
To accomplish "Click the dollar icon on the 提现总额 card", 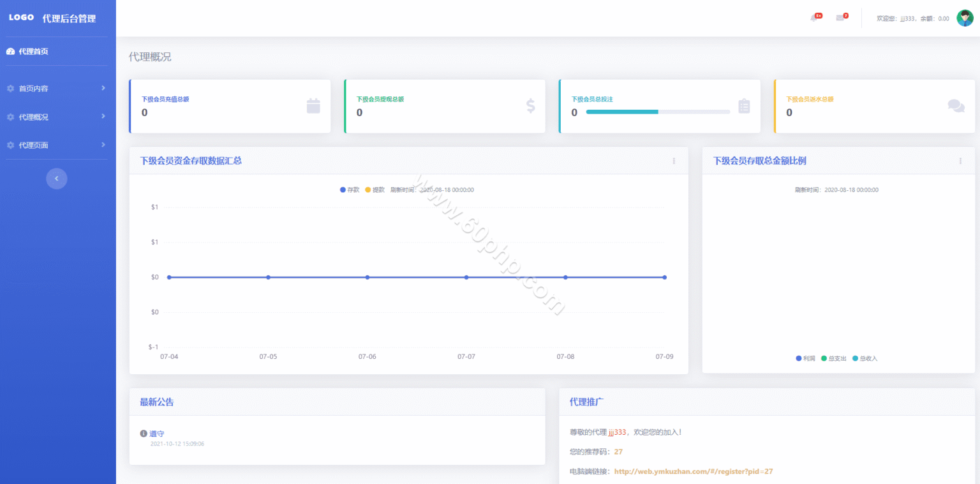I will click(x=531, y=106).
